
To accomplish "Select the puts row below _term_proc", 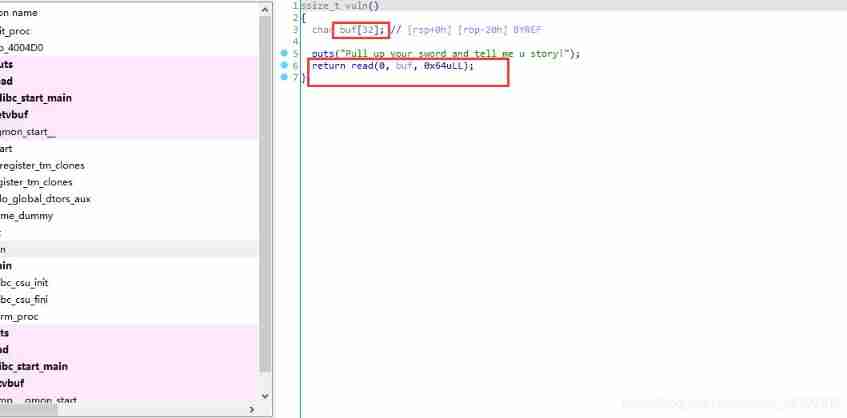I will coord(129,333).
